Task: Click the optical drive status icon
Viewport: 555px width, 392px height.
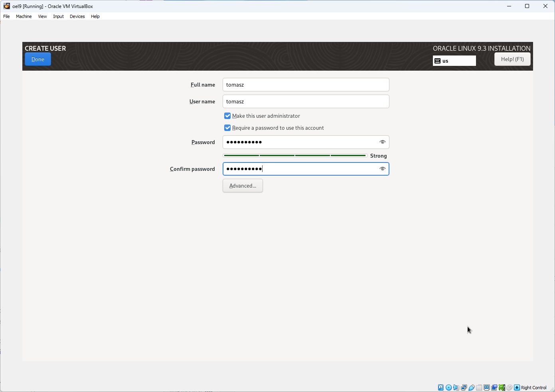Action: point(448,387)
